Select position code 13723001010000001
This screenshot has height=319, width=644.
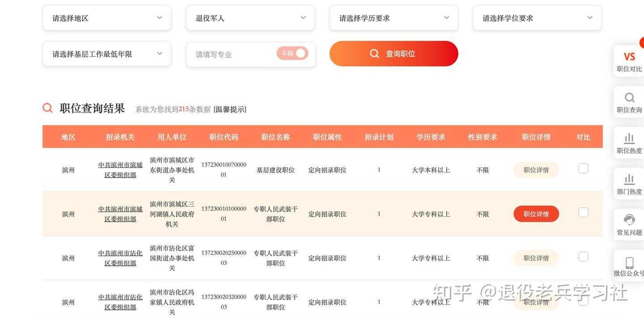(224, 214)
